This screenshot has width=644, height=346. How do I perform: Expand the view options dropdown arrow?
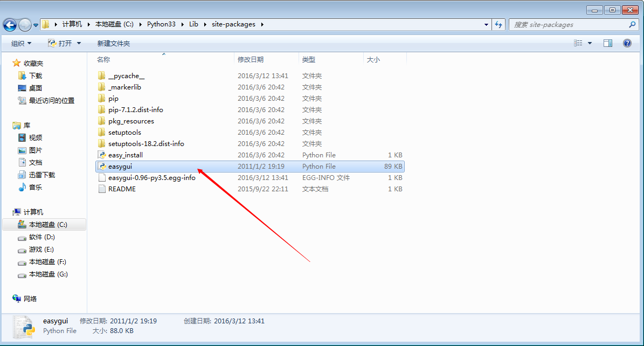[x=590, y=43]
